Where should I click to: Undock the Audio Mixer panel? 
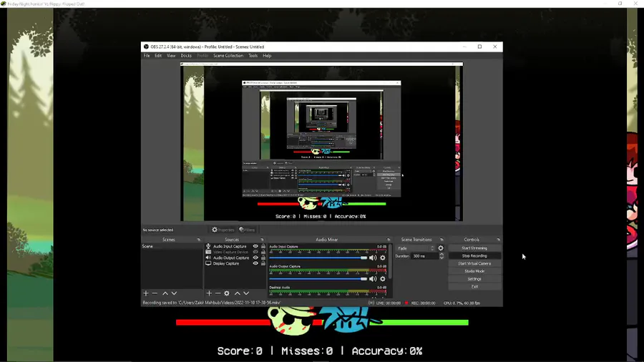(x=388, y=240)
